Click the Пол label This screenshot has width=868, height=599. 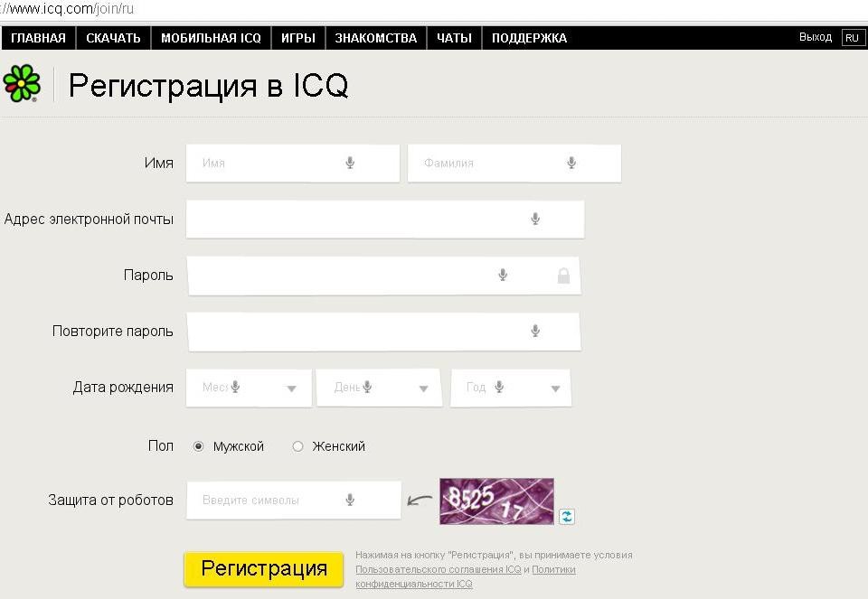[x=161, y=445]
